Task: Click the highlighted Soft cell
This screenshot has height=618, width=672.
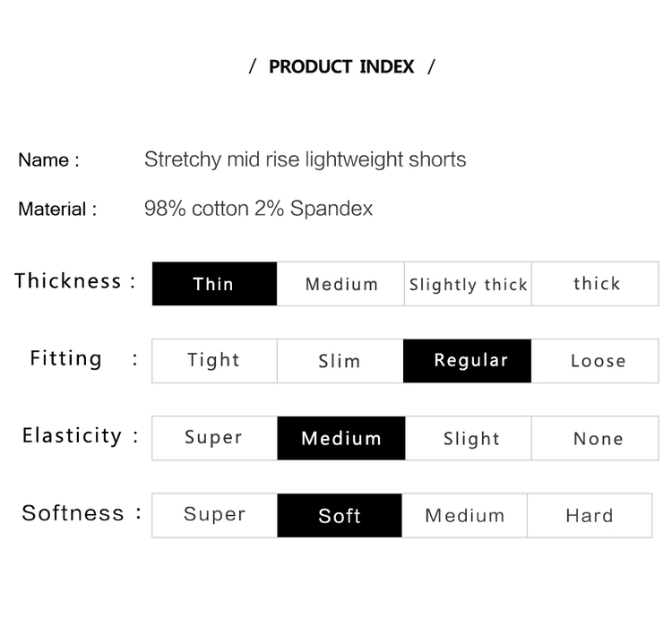Action: pos(340,515)
